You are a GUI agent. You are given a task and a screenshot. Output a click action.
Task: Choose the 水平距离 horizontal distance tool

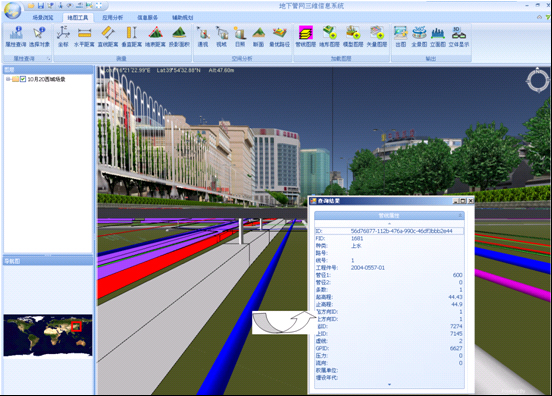(84, 37)
